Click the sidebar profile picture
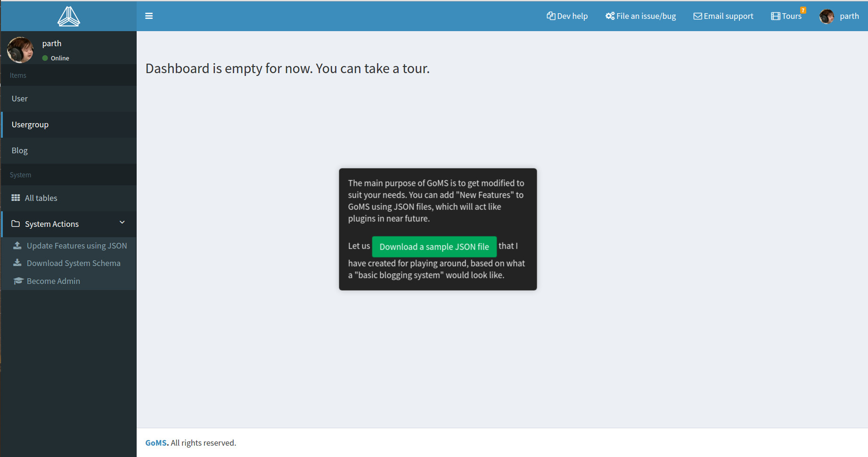The image size is (868, 457). 20,50
